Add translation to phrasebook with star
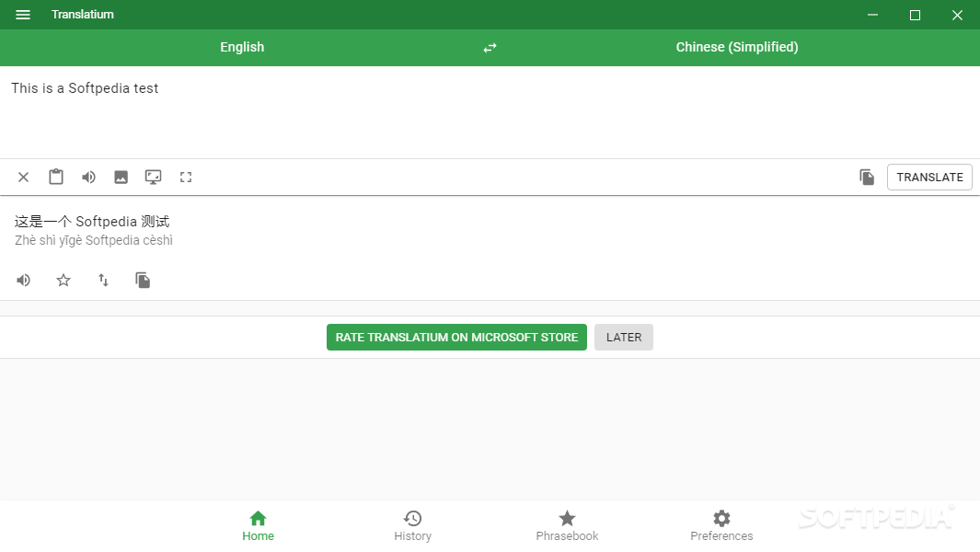The image size is (980, 552). (x=63, y=280)
